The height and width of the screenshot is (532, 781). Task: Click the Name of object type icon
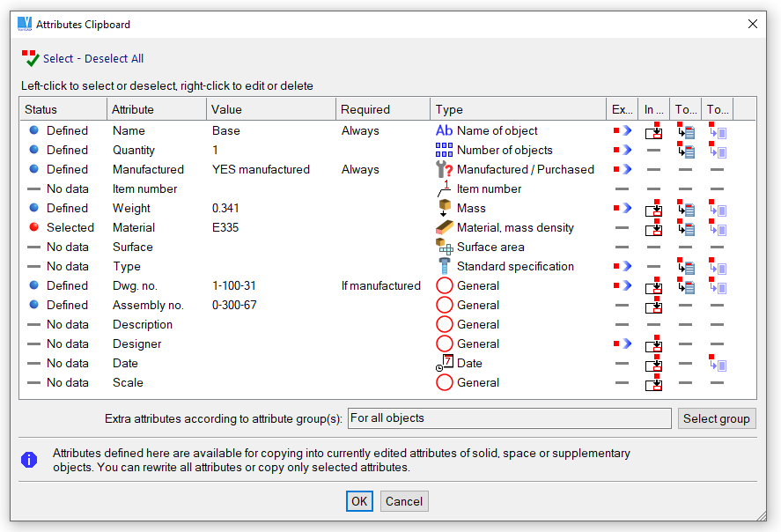tap(444, 130)
